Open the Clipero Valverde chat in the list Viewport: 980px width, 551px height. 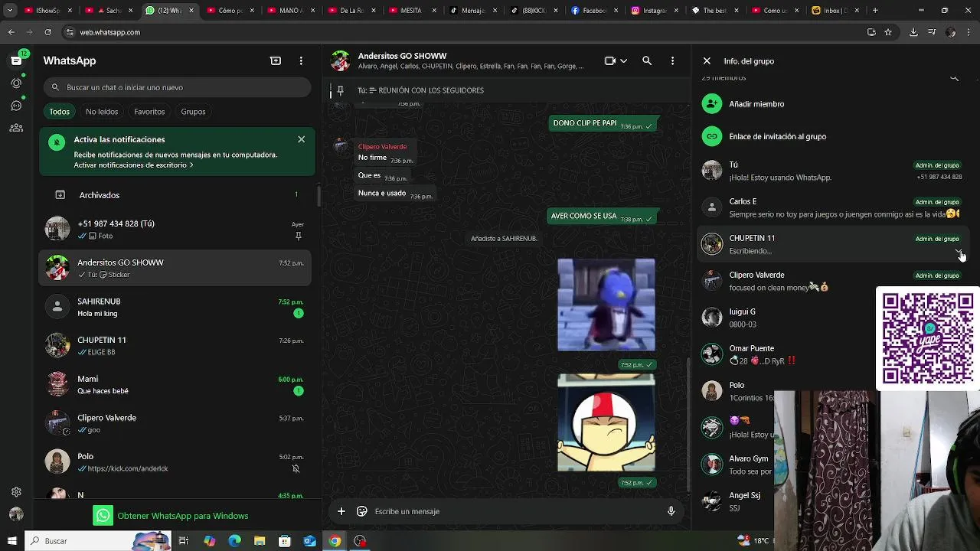click(177, 423)
